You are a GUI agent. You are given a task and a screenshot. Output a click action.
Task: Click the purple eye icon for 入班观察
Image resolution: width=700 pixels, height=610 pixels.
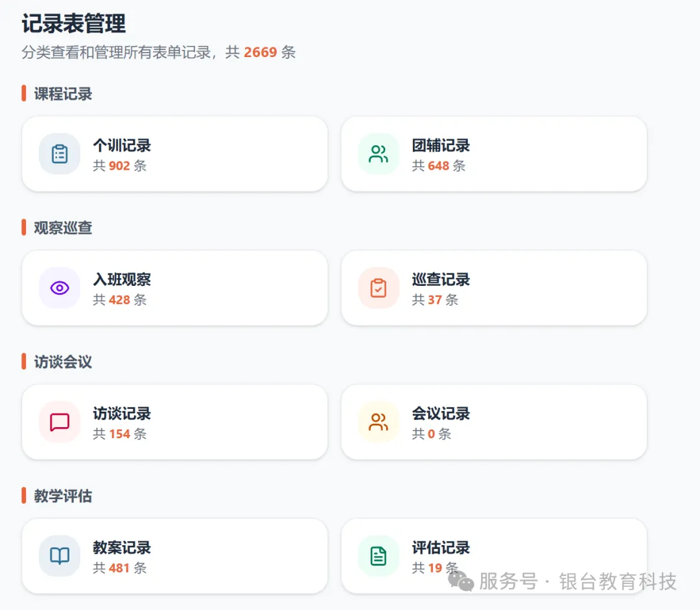click(x=60, y=288)
